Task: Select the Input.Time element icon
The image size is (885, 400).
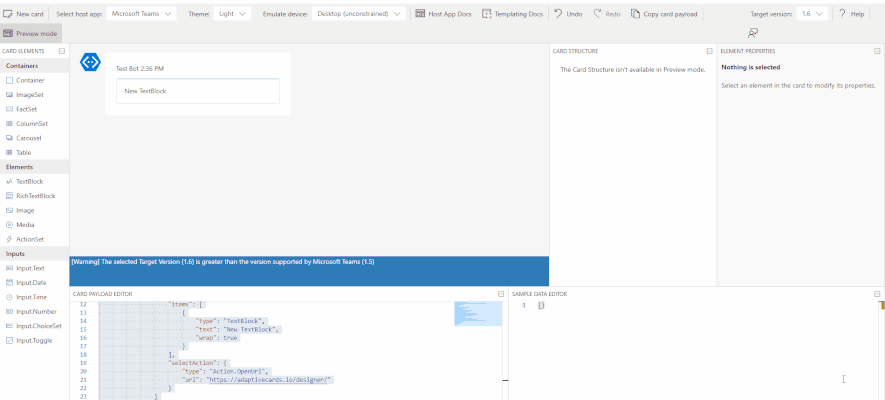Action: [x=9, y=297]
